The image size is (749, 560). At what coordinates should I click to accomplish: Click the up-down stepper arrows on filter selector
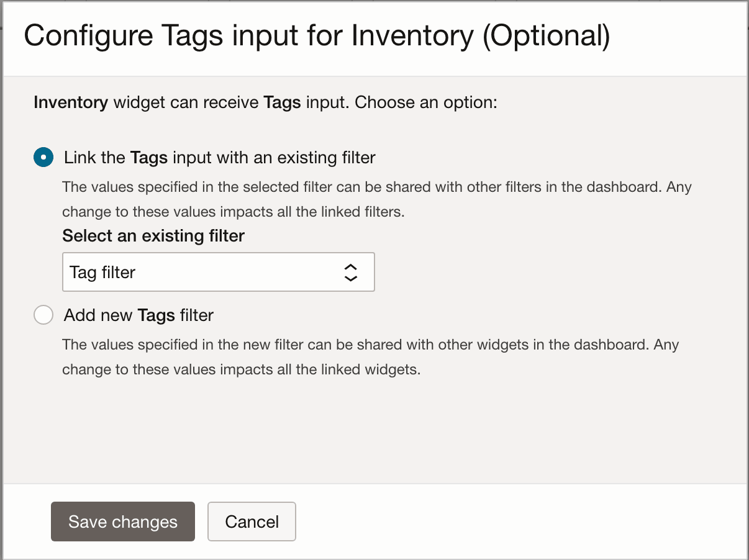(x=350, y=272)
